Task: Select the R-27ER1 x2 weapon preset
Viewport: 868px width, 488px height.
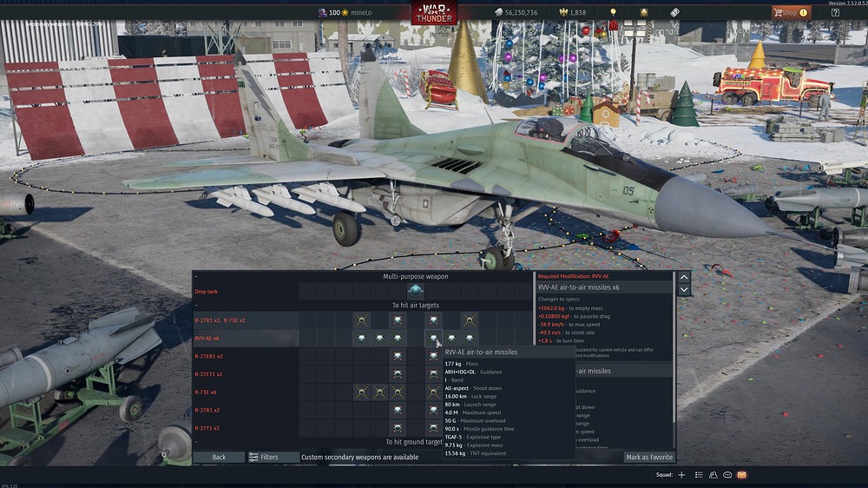Action: pos(208,357)
